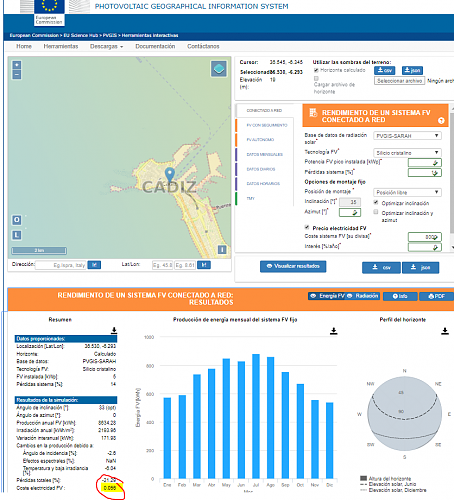
Task: Click the Visualizar resultados button
Action: 293,266
